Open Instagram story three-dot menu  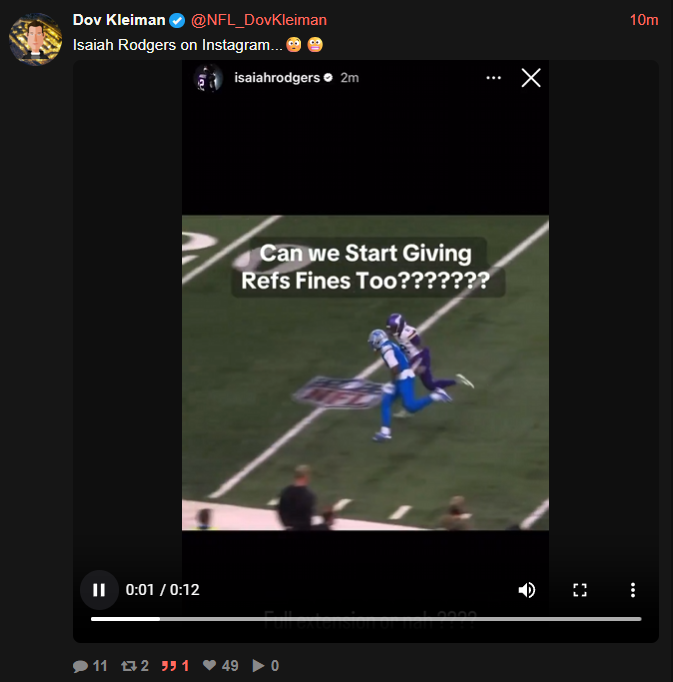[x=493, y=78]
